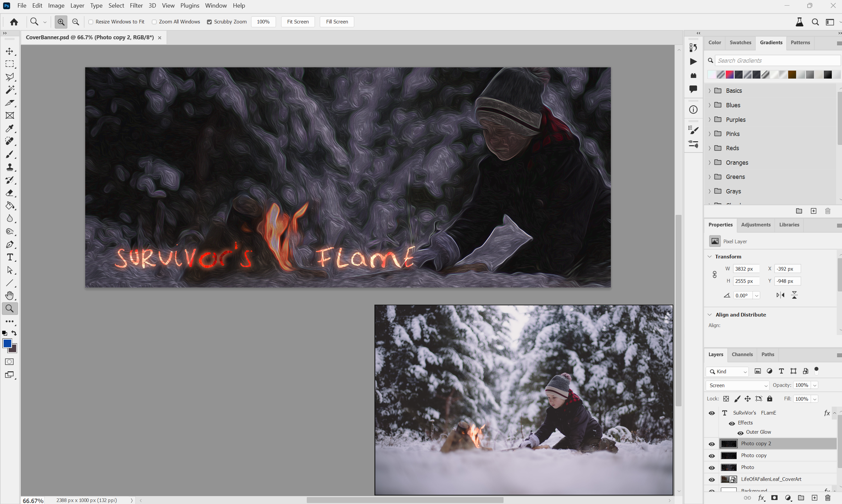Select the Horizontal Type tool
This screenshot has width=842, height=504.
pos(10,257)
